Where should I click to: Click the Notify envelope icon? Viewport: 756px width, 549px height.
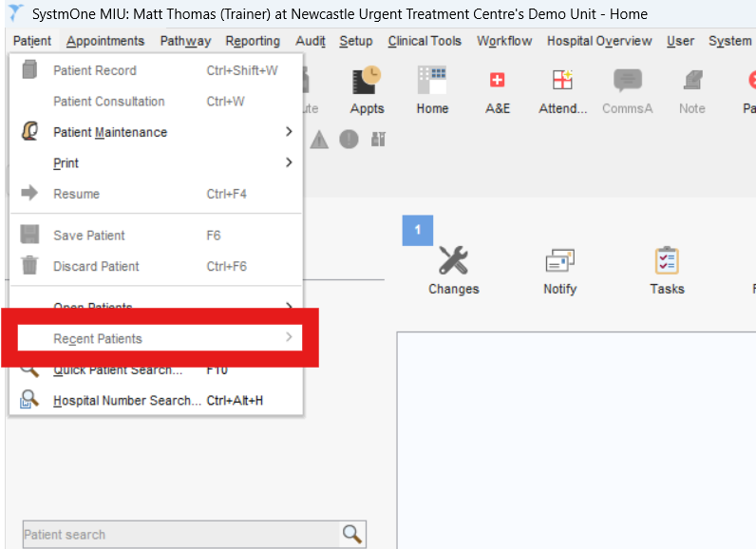(559, 270)
